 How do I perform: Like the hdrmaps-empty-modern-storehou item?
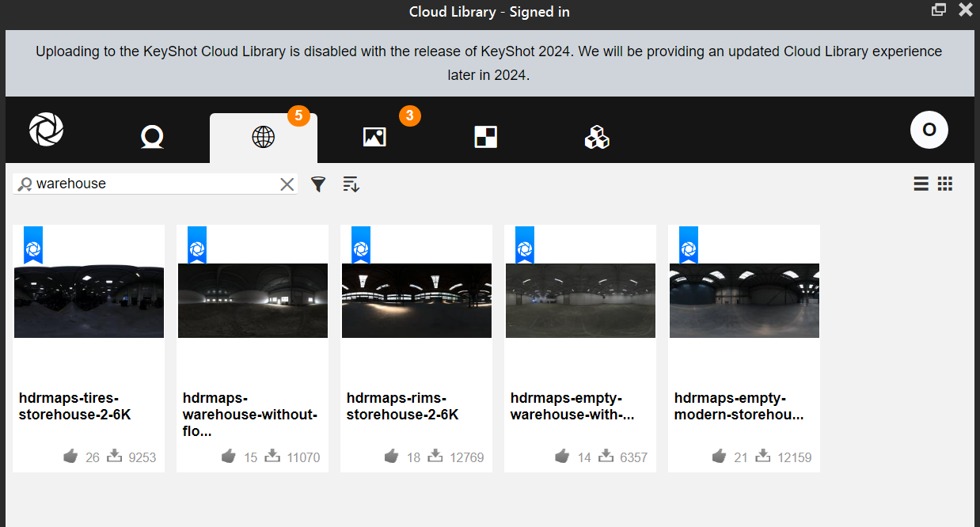(x=719, y=457)
